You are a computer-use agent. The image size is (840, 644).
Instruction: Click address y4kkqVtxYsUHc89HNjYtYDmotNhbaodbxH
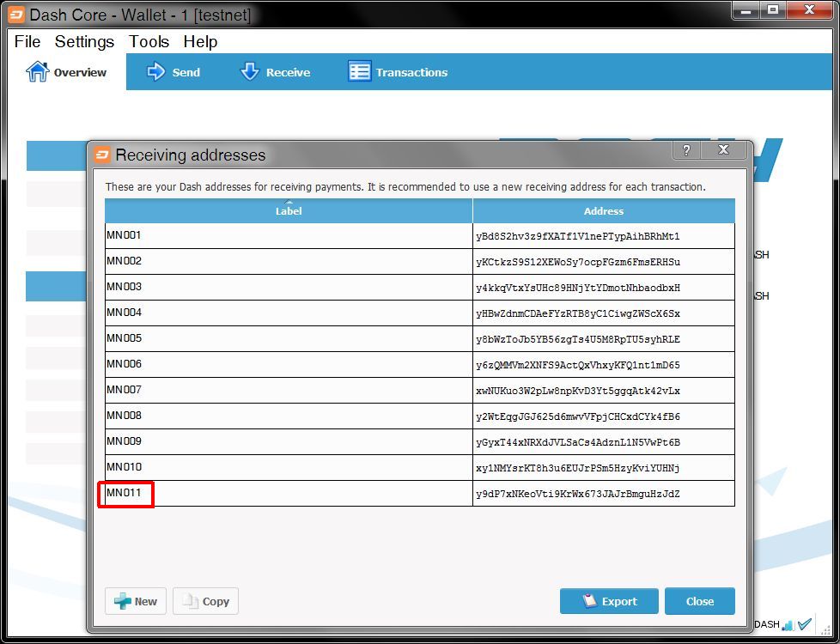(577, 288)
